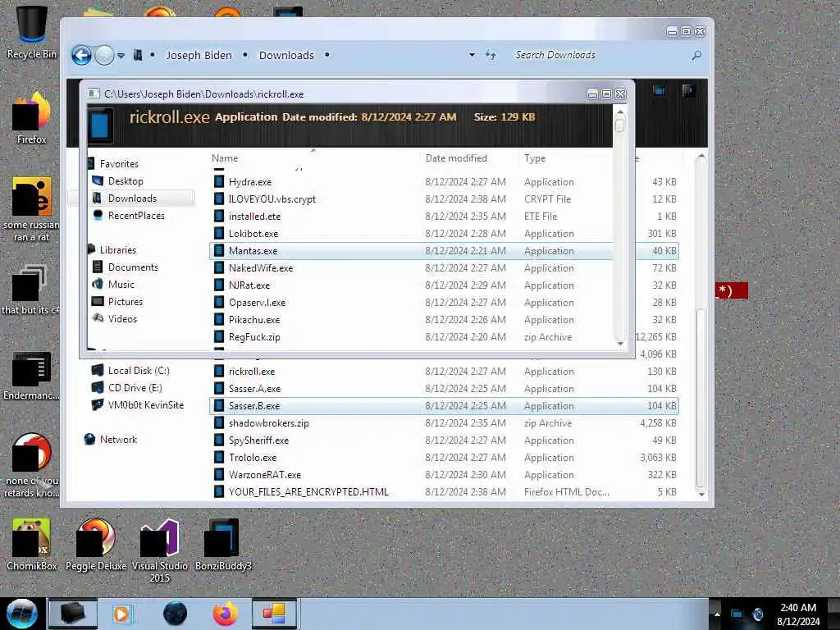
Task: Select ILOVEYOU.vbs.crypt in the list
Action: click(272, 199)
